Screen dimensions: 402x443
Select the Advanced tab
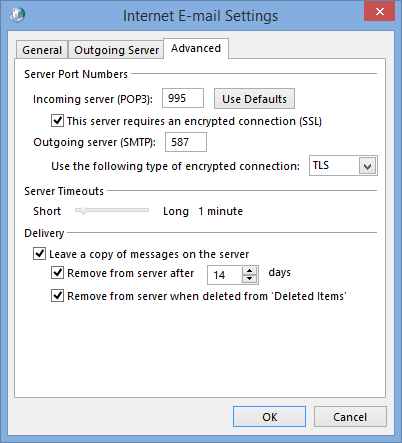(196, 48)
